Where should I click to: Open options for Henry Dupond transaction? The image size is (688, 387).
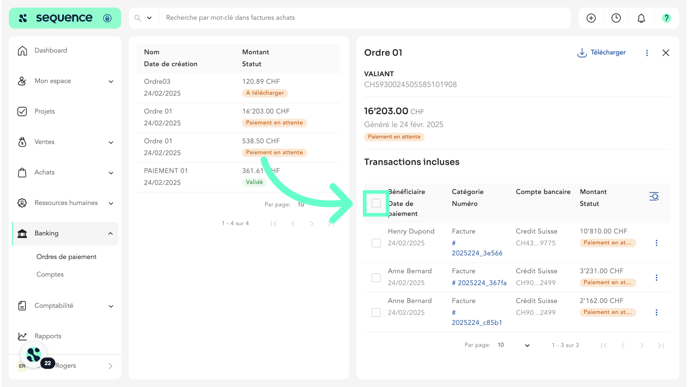656,243
